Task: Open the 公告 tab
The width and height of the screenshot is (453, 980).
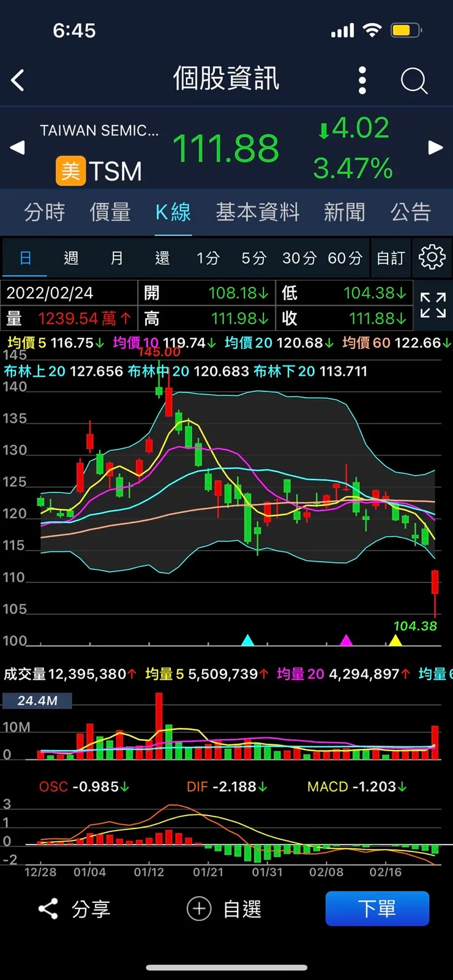Action: click(x=411, y=212)
